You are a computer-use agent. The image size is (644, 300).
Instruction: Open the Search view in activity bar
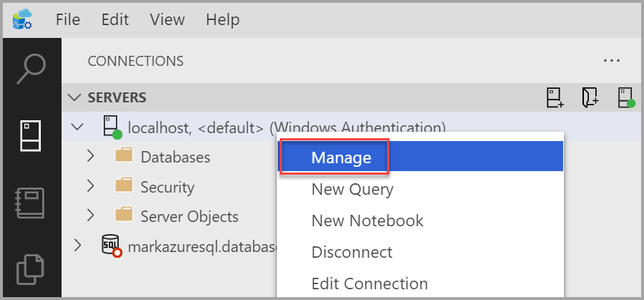click(x=31, y=69)
